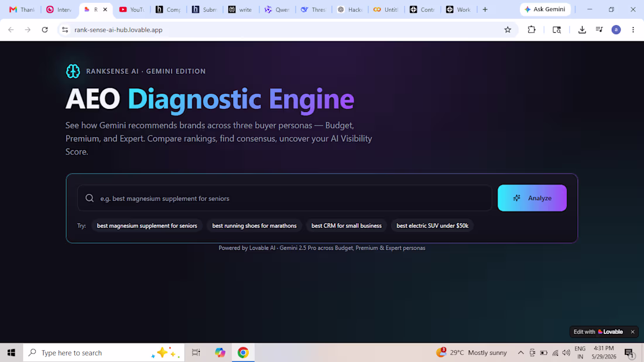Open the battery status icon
Screen dimensions: 644x362
pos(544,353)
